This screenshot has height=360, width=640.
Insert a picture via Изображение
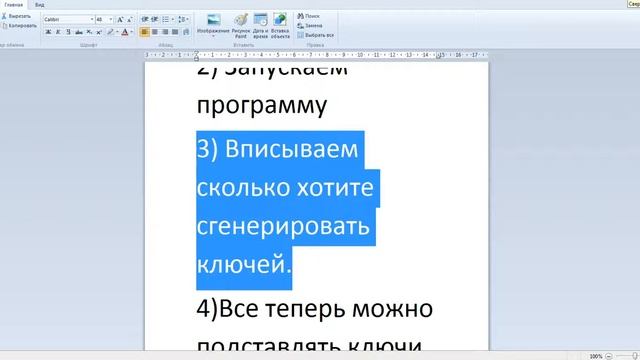213,22
